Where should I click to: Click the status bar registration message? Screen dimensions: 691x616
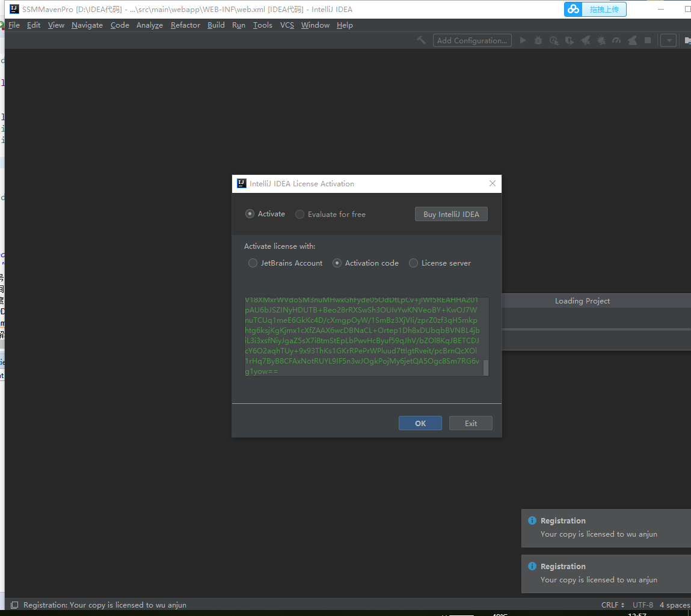tap(105, 605)
